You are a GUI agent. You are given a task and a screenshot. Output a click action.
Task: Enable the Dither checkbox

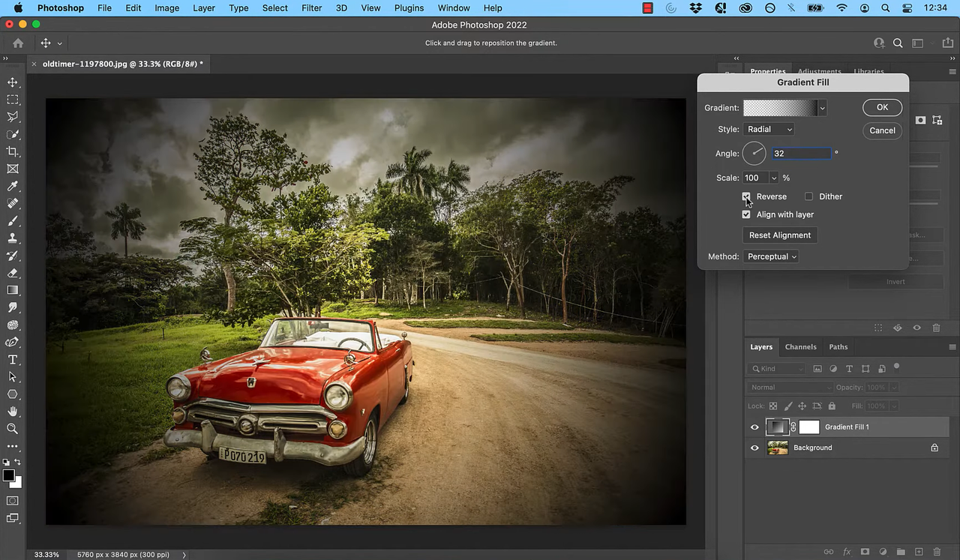[809, 196]
